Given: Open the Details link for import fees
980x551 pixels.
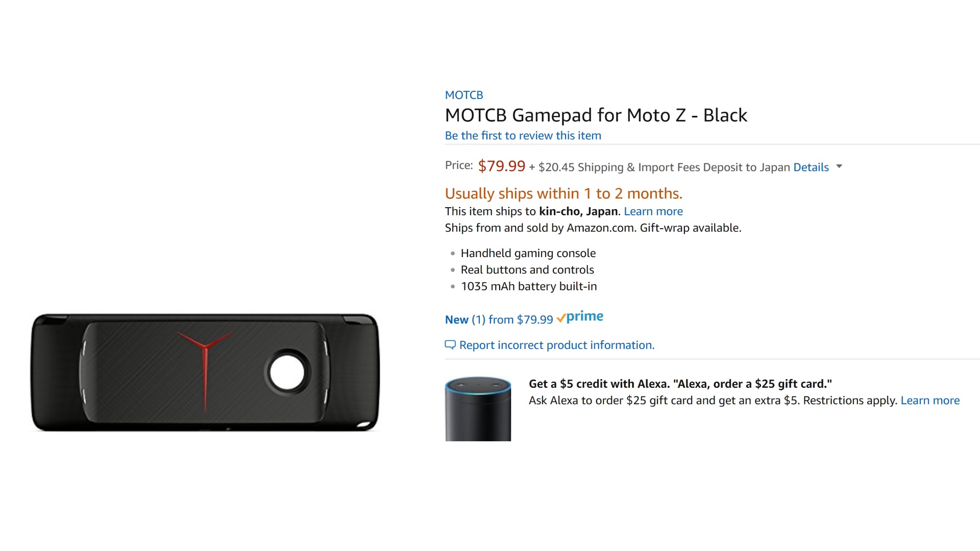Looking at the screenshot, I should (811, 167).
